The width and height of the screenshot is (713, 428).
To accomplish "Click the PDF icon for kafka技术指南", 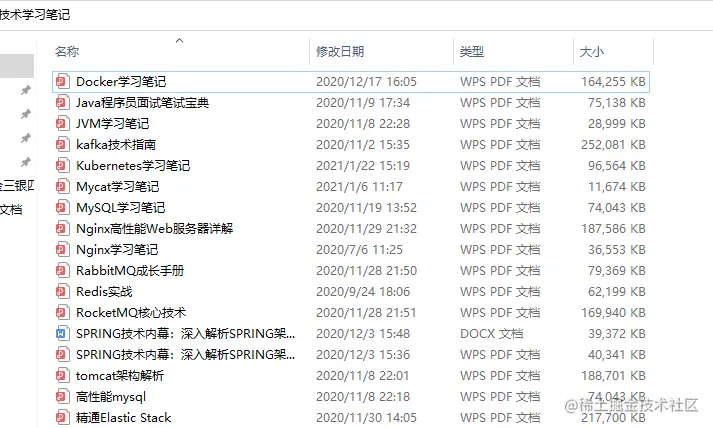I will pyautogui.click(x=62, y=145).
